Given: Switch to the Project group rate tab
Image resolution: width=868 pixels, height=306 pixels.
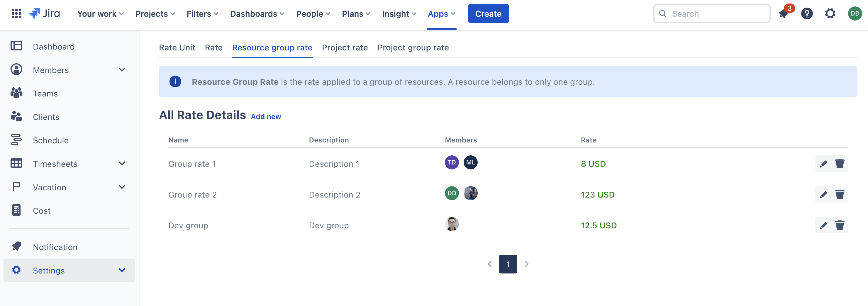Looking at the screenshot, I should pyautogui.click(x=413, y=47).
